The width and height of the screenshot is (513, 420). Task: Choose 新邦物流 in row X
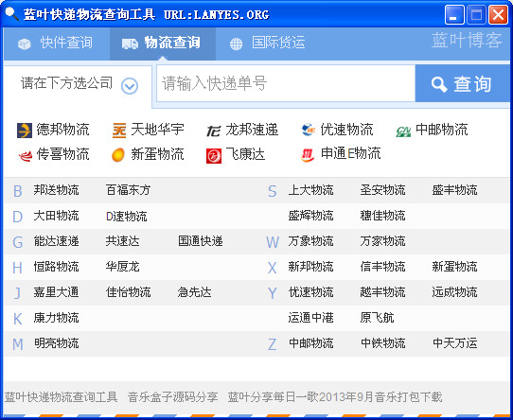(310, 267)
